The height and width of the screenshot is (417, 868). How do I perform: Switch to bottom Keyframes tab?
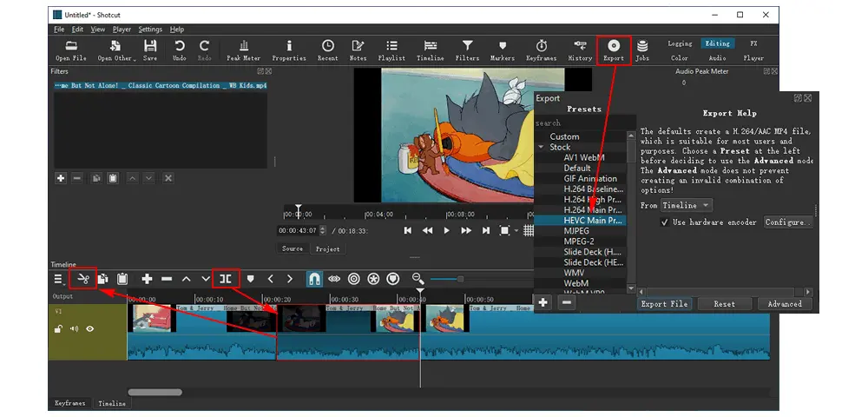pyautogui.click(x=69, y=403)
